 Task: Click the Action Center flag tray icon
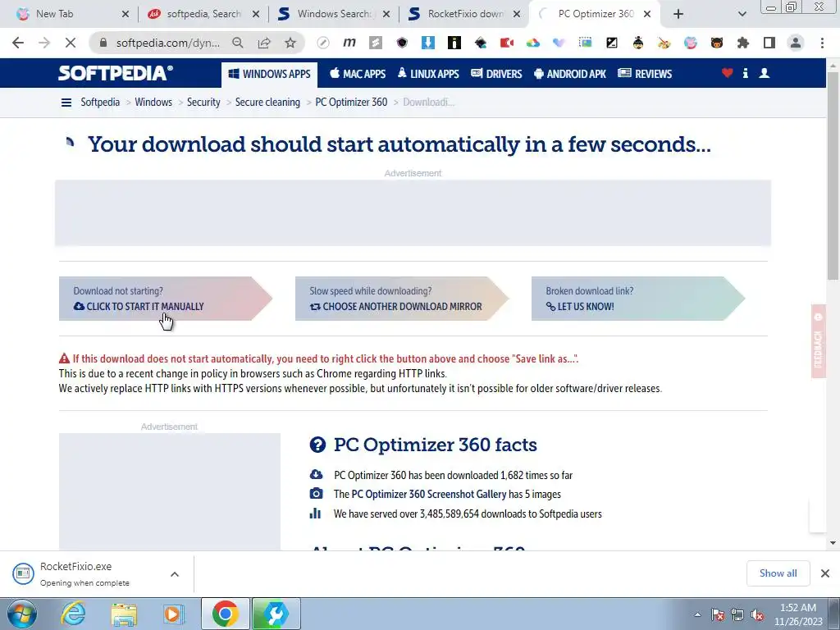(x=718, y=615)
